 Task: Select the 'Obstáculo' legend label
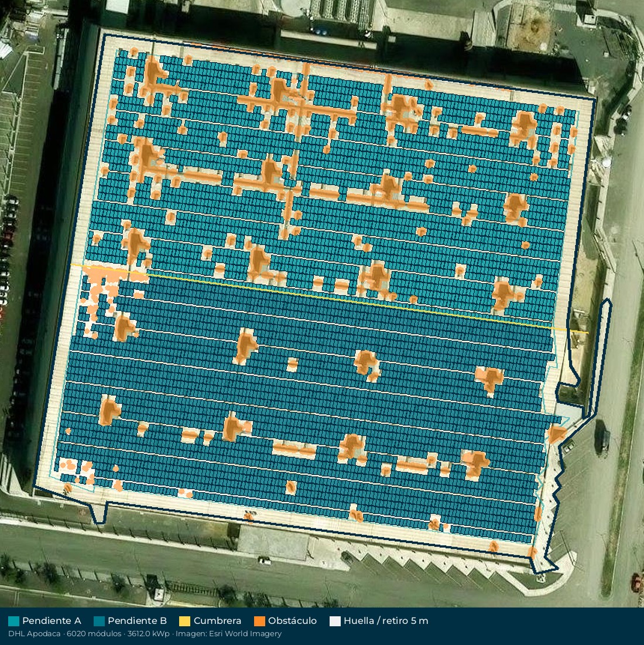(293, 621)
